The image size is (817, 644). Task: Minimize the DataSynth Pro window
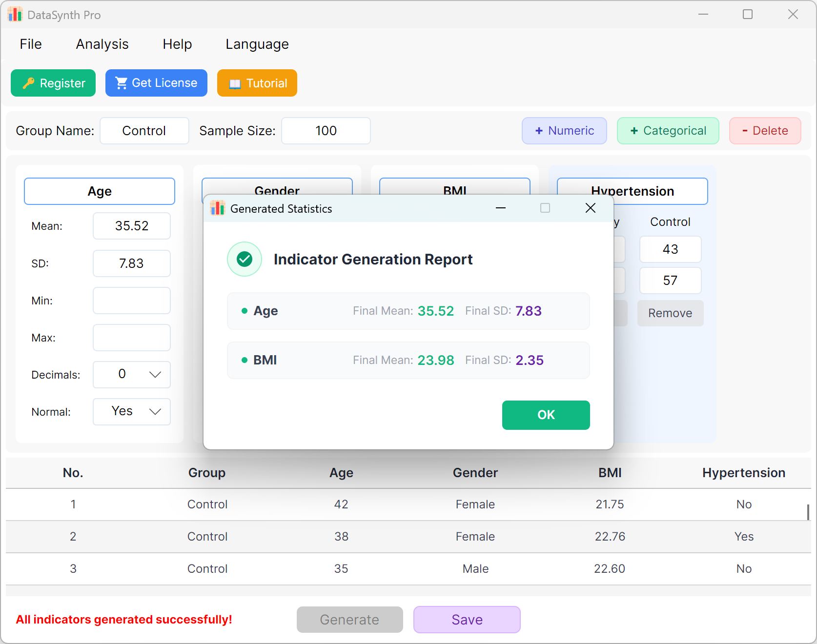[x=703, y=15]
